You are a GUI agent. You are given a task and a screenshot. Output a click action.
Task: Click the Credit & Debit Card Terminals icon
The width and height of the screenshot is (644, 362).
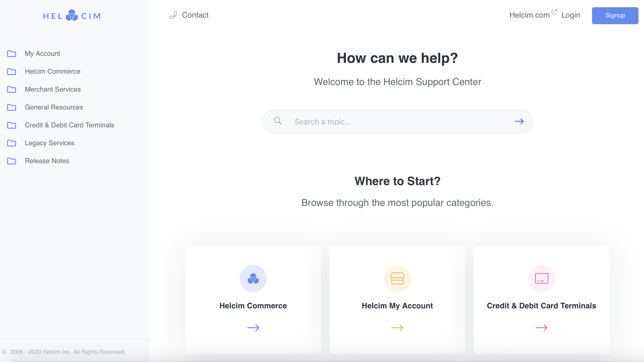[x=542, y=278]
